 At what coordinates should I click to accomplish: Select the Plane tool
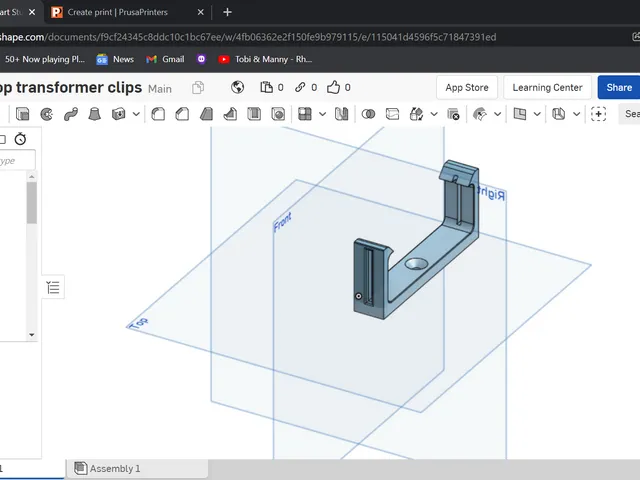(520, 114)
